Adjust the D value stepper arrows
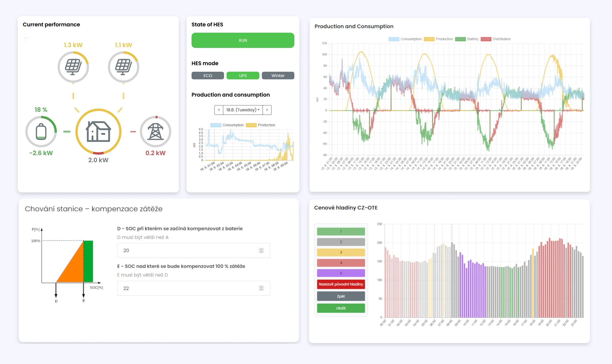 tap(261, 250)
